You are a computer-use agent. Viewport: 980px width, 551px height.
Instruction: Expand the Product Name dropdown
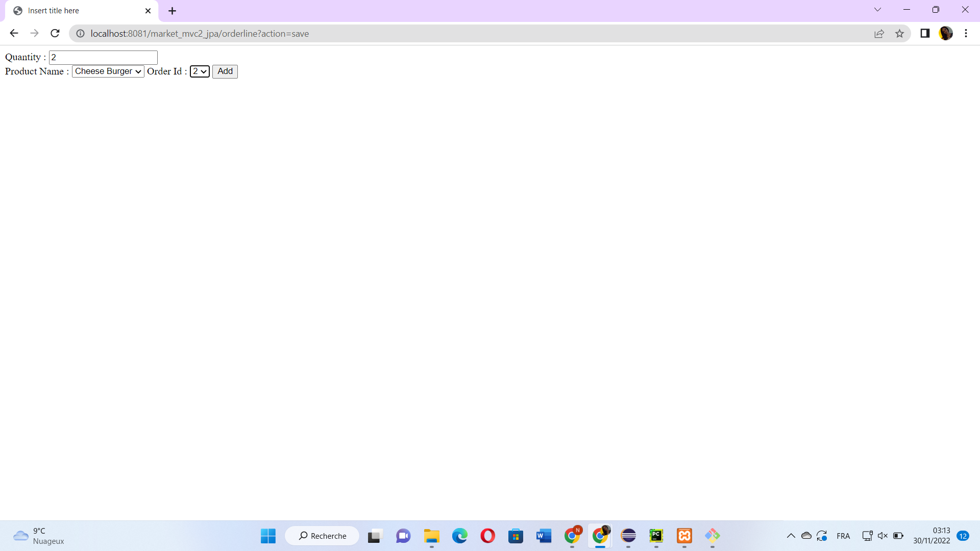tap(108, 71)
